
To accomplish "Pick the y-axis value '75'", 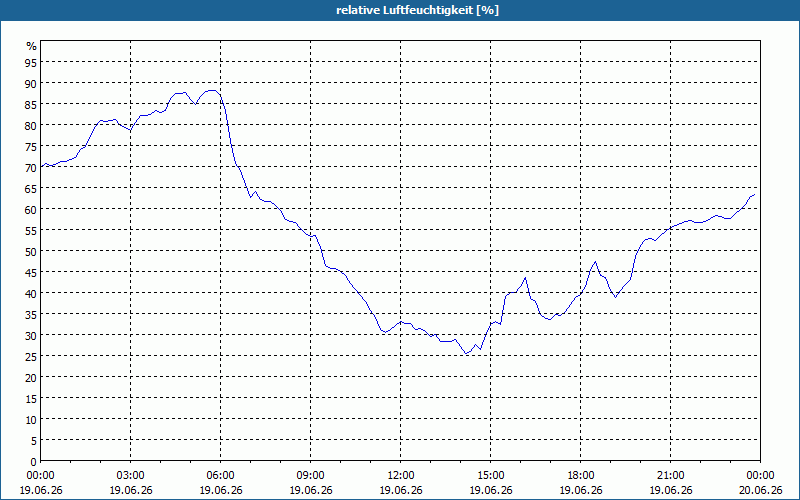I will tap(31, 146).
